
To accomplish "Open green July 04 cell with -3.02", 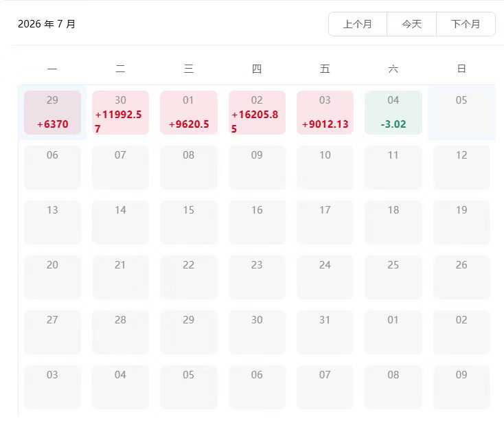I will [x=393, y=113].
